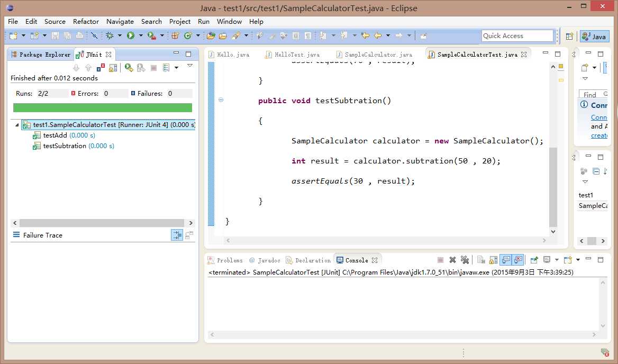618x364 pixels.
Task: Click the Open Task folder icon
Action: point(223,36)
